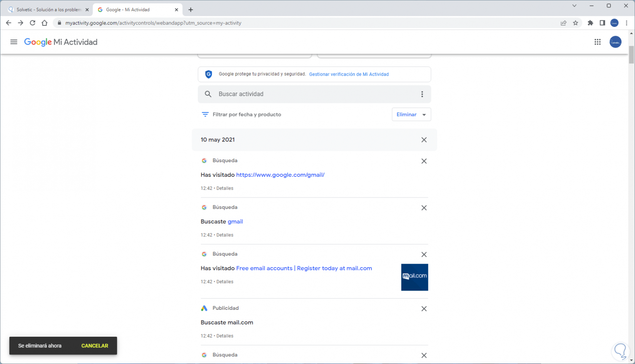635x364 pixels.
Task: Bookmark this page with star icon
Action: (575, 23)
